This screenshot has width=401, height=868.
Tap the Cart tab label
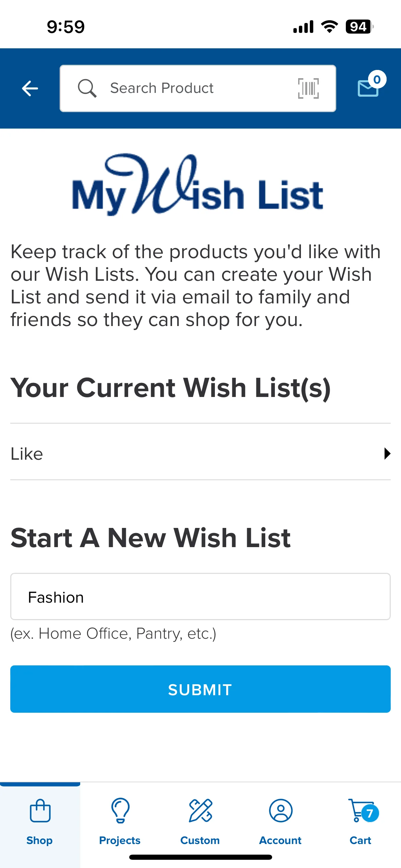tap(361, 840)
